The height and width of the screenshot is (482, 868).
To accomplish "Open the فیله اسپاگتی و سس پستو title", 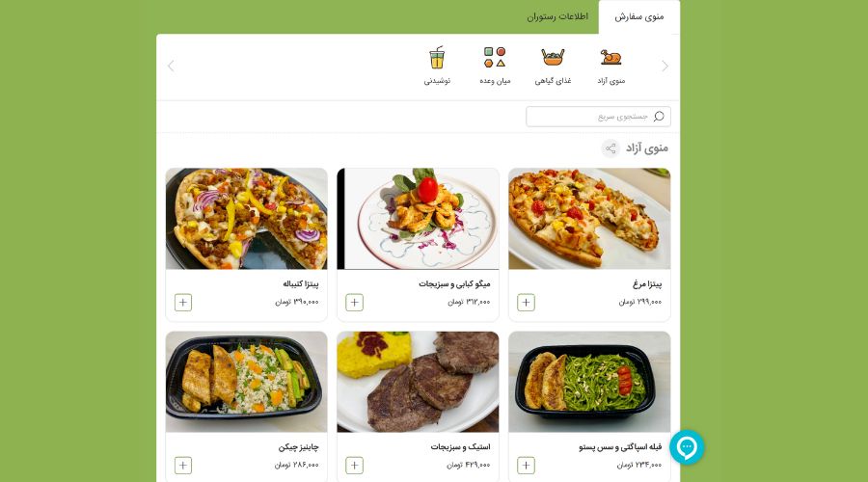I will point(620,446).
